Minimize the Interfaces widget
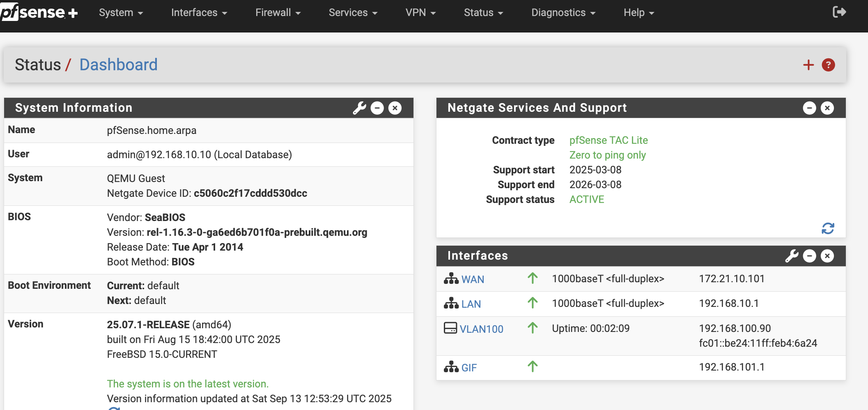 tap(809, 256)
